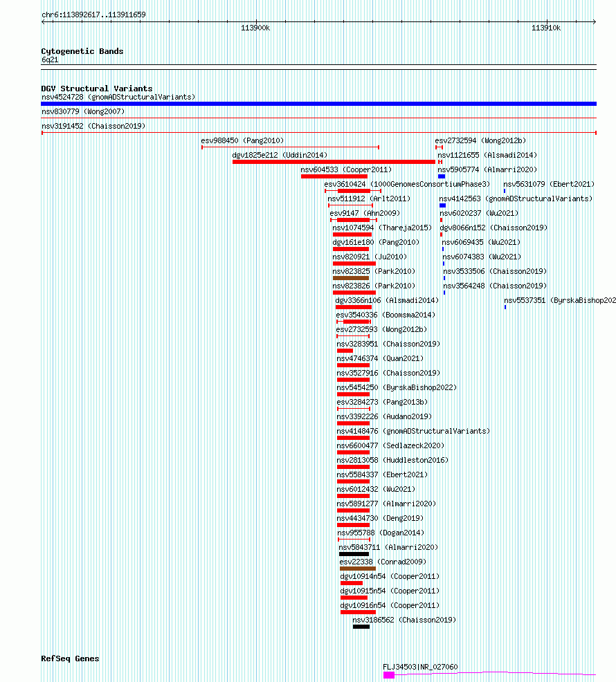Click esv3610424 (1000GenomesConsortiumPhase3) label
This screenshot has height=682, width=616.
[407, 185]
